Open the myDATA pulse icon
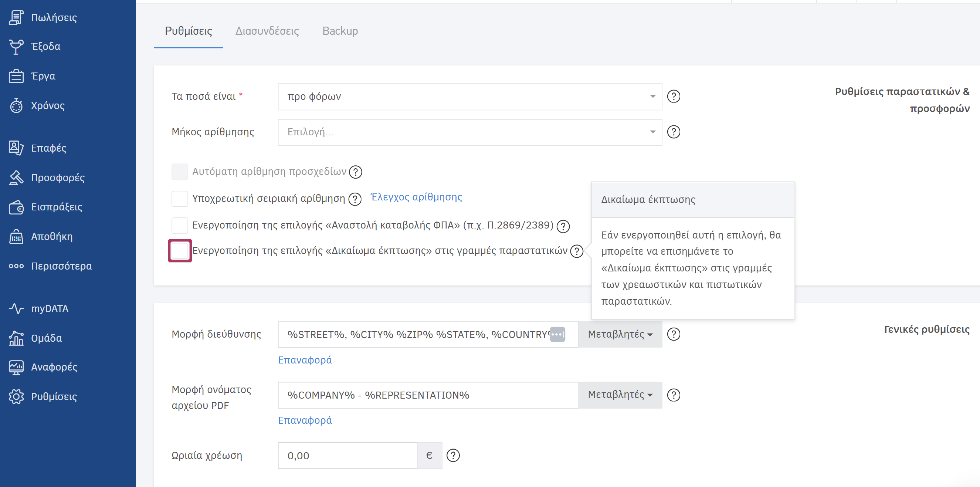980x487 pixels. pos(16,308)
